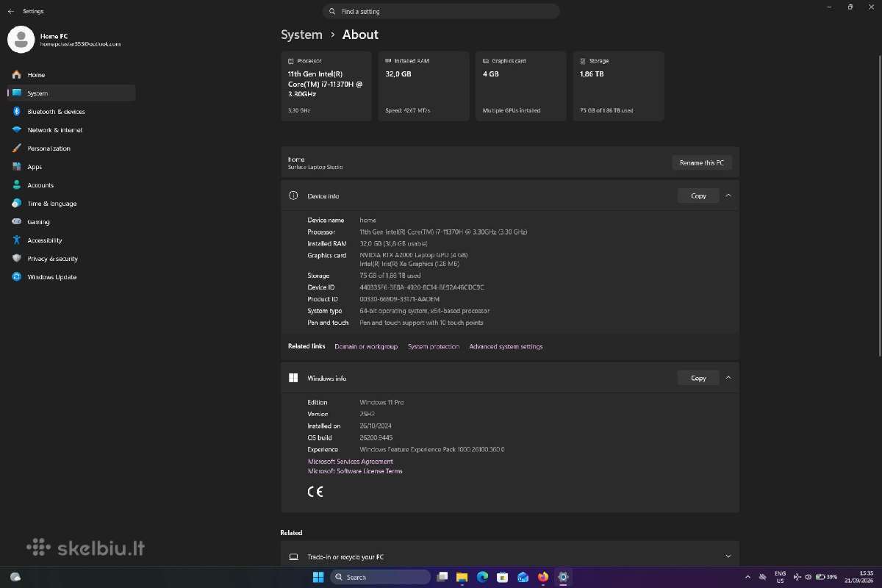Go to Network & internet settings

tap(71, 130)
